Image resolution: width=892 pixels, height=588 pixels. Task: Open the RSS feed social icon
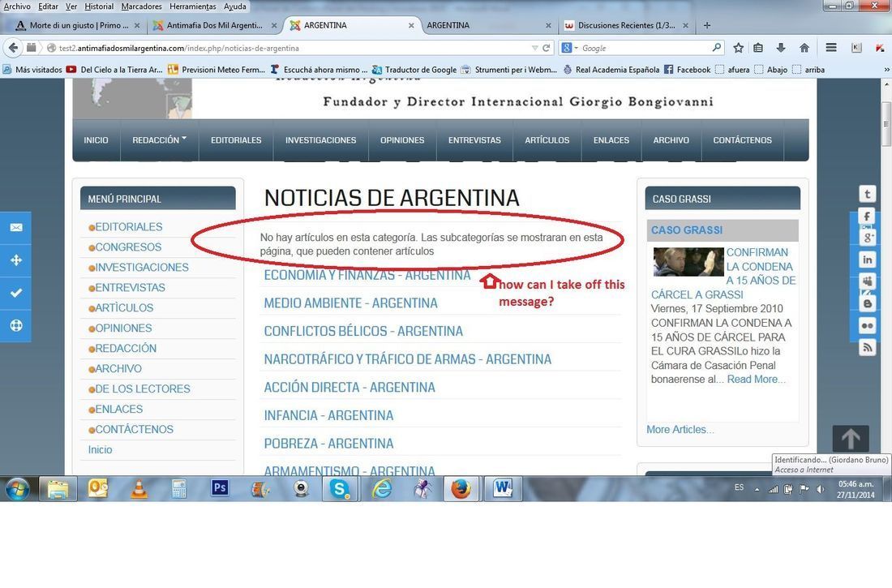(x=867, y=347)
